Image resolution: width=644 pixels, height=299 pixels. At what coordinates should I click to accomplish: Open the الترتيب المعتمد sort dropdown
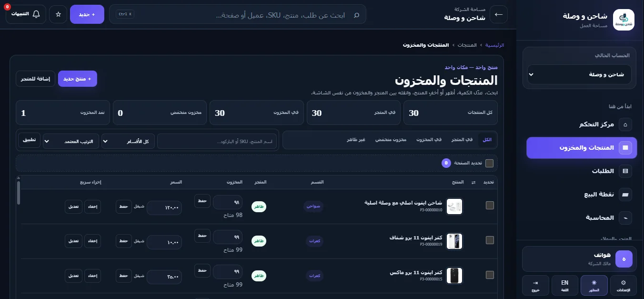[71, 142]
